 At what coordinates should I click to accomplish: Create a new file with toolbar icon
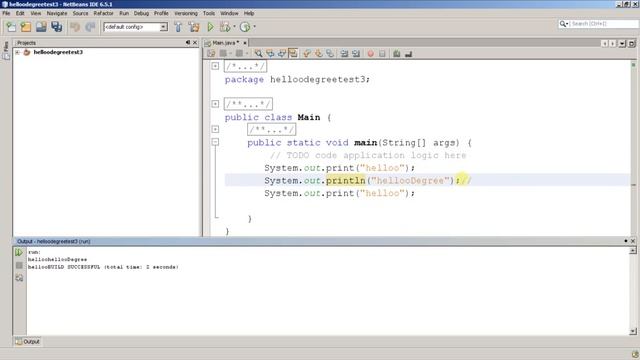click(x=11, y=27)
